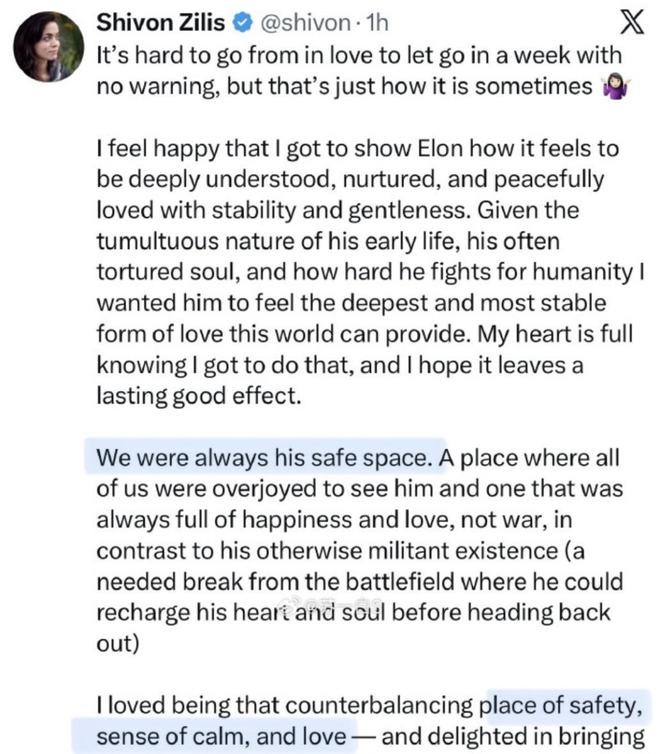The width and height of the screenshot is (660, 754).
Task: Open the Shivon Zilis display name
Action: tap(161, 23)
